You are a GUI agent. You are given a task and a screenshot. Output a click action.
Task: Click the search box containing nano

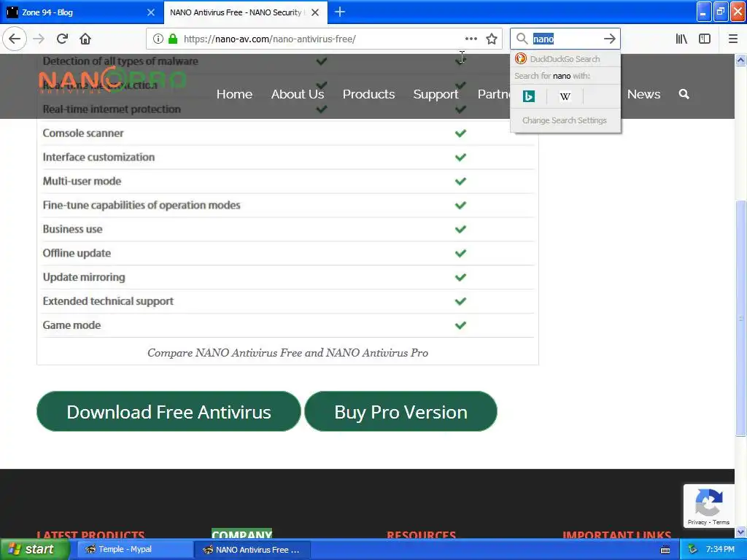pyautogui.click(x=565, y=39)
